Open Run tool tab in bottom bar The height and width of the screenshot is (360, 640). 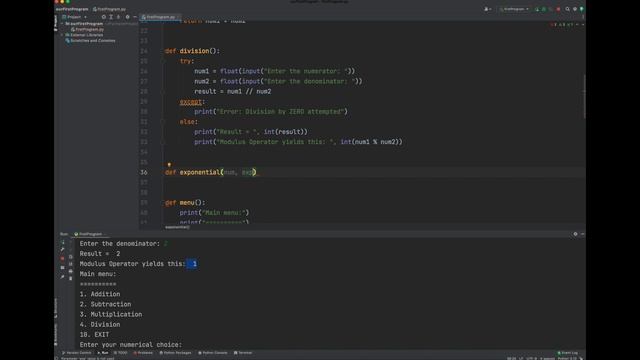tap(103, 353)
